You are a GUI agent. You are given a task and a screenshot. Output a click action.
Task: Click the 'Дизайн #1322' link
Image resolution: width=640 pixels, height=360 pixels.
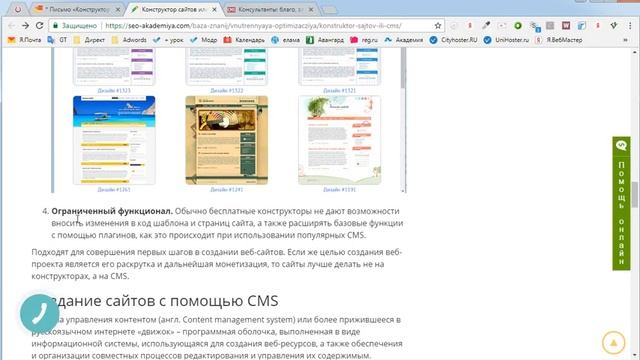coord(227,91)
